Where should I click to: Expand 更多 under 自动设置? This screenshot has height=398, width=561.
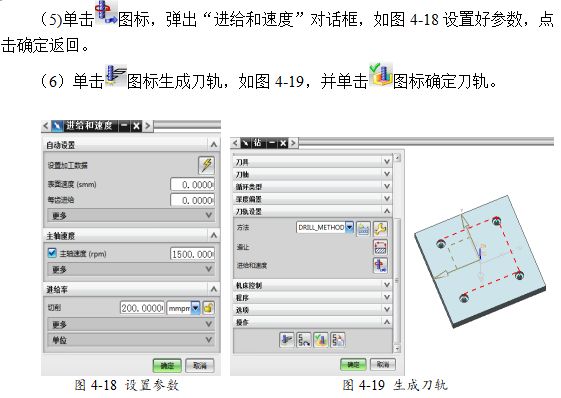pyautogui.click(x=131, y=215)
